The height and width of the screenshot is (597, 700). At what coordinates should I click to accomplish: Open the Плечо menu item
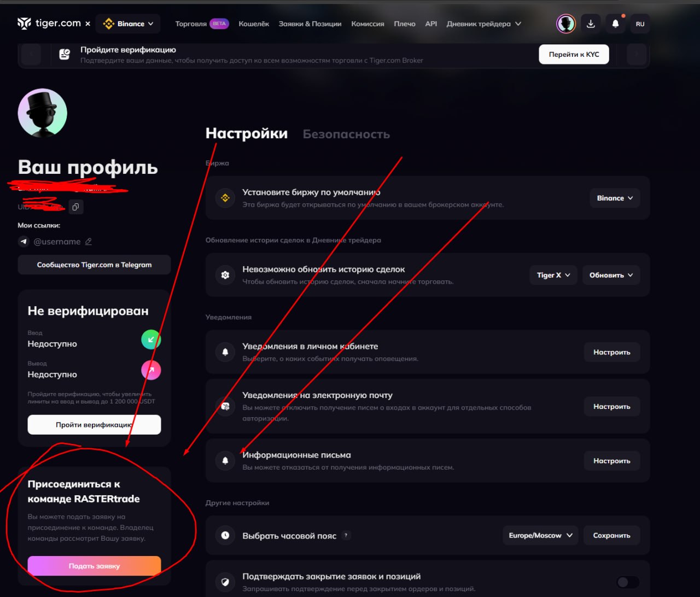click(405, 24)
